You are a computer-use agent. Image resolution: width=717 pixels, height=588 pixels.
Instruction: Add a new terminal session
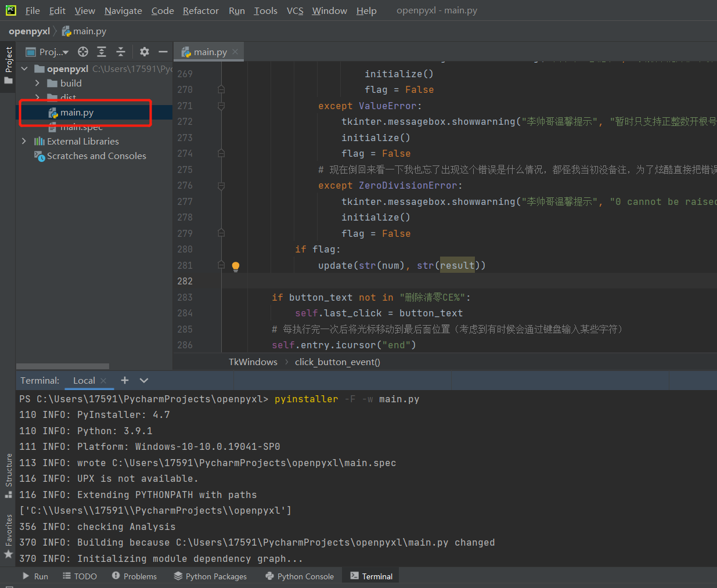pyautogui.click(x=125, y=380)
